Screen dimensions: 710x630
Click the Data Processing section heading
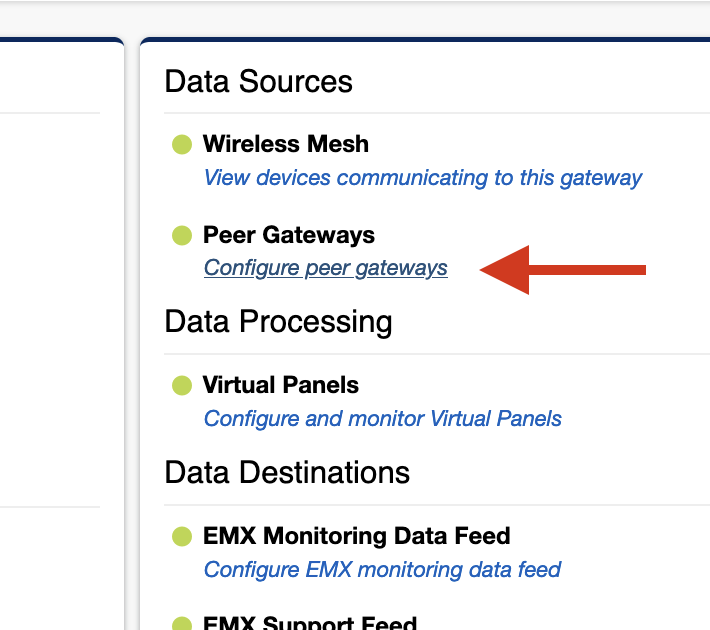point(278,322)
